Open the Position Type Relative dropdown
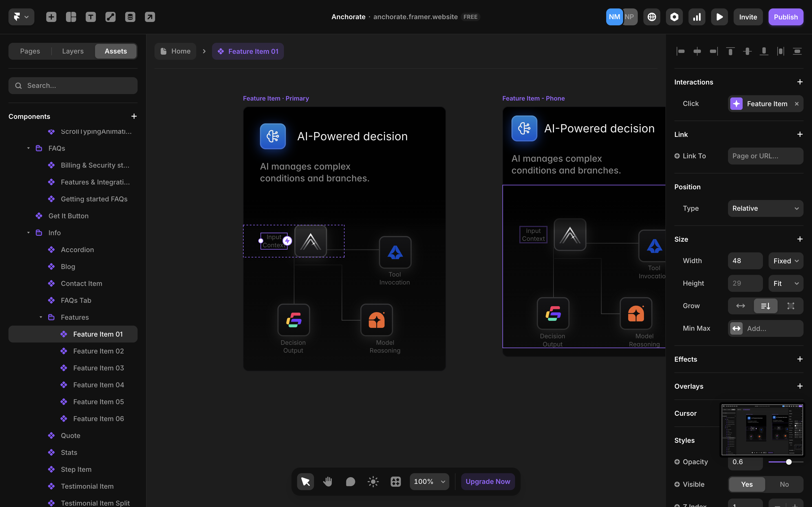Screen dimensions: 812x507 pyautogui.click(x=765, y=208)
